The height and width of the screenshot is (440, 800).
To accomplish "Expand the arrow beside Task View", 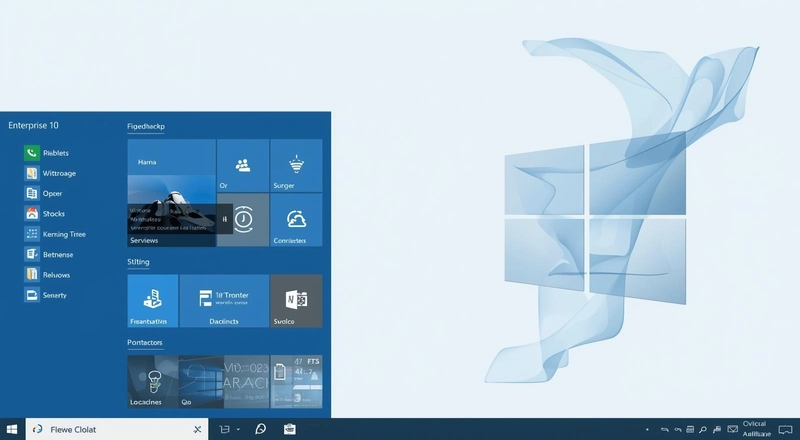I will pyautogui.click(x=238, y=430).
